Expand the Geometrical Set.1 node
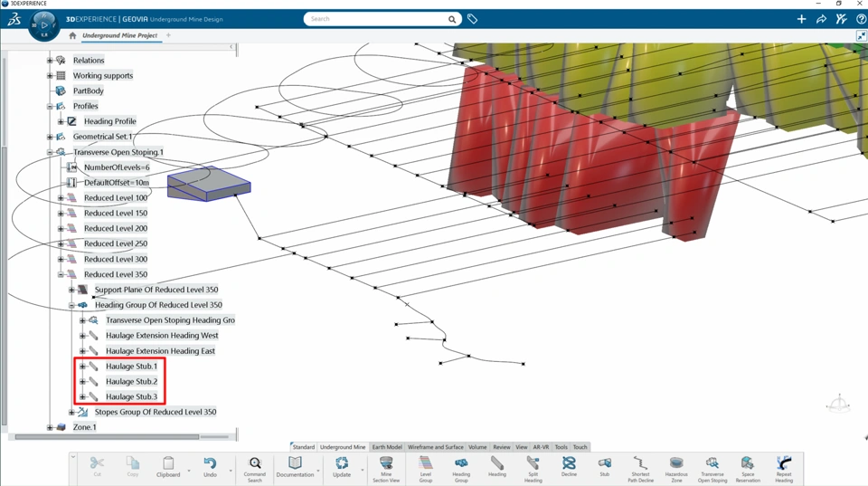The image size is (868, 486). click(x=50, y=137)
